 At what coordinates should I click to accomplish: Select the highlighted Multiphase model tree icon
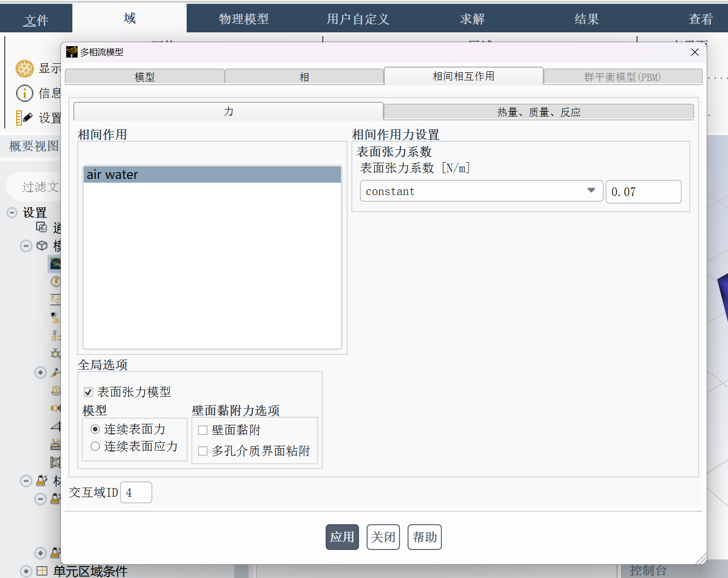pyautogui.click(x=55, y=263)
